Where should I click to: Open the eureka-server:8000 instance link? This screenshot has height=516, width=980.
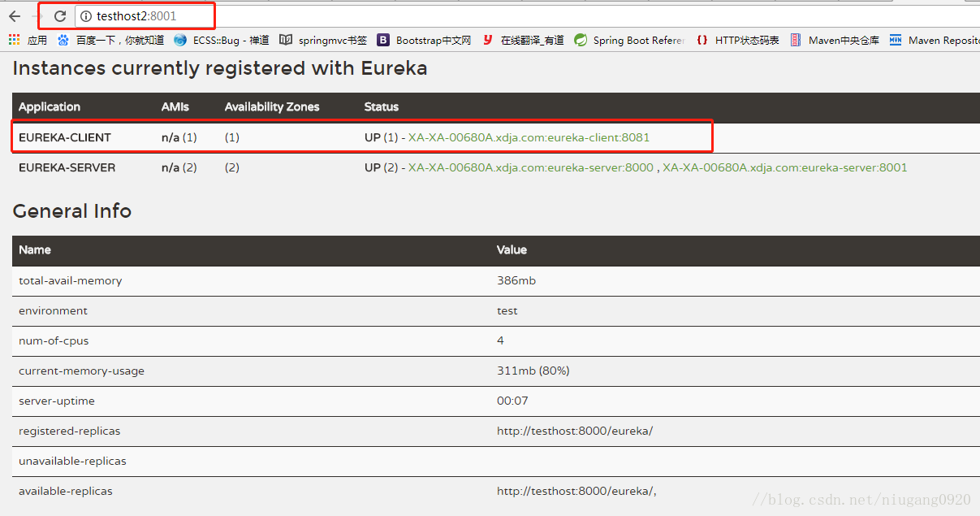530,167
